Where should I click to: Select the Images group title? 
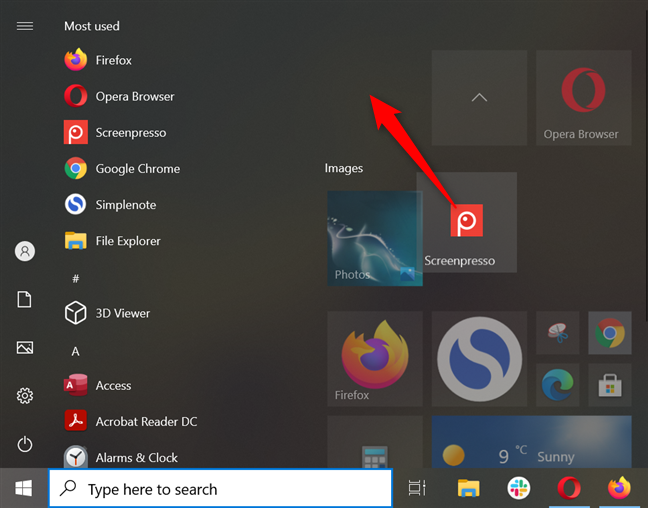[x=343, y=168]
